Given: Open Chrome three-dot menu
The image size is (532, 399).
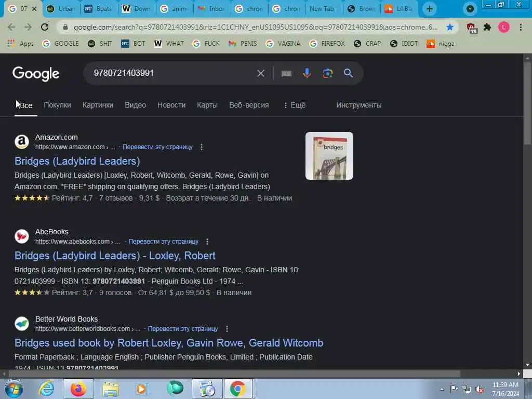Looking at the screenshot, I should tap(521, 27).
